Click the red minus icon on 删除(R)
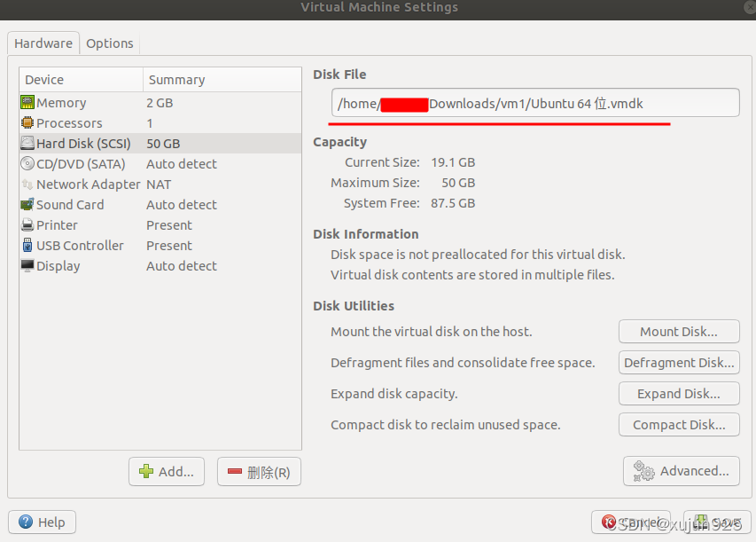 pyautogui.click(x=235, y=471)
